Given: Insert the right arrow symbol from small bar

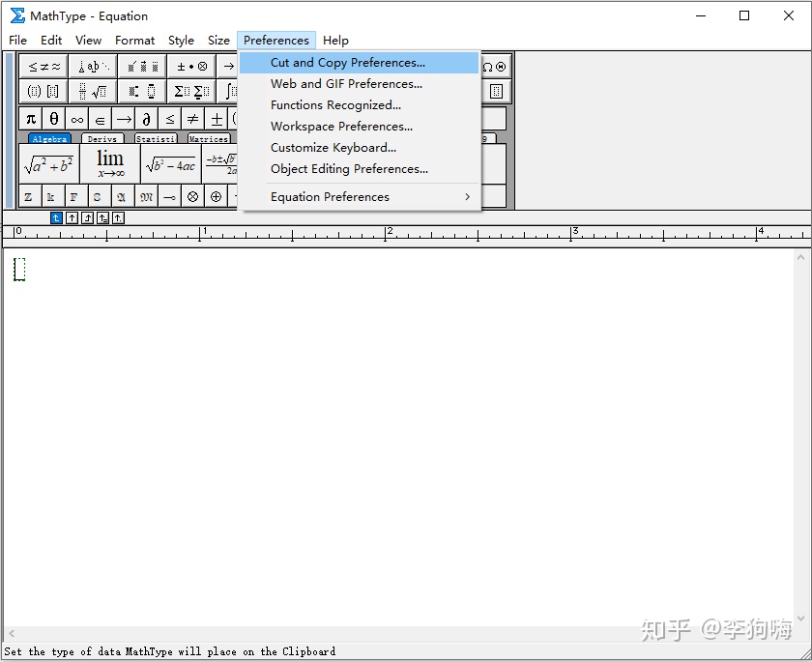Looking at the screenshot, I should 124,119.
